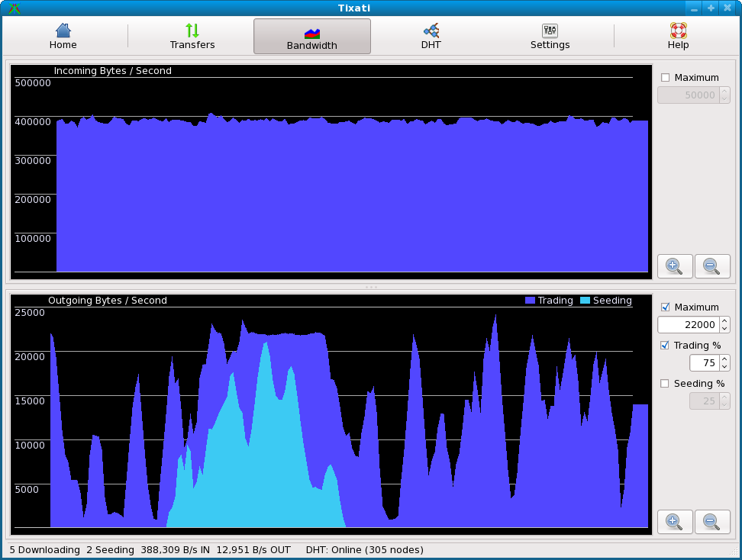Screen dimensions: 742x560
Task: Click '388,309 B/s IN' status text
Action: point(175,550)
